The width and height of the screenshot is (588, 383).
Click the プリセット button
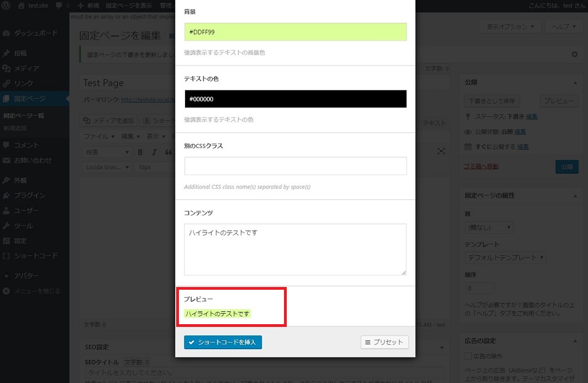(385, 342)
